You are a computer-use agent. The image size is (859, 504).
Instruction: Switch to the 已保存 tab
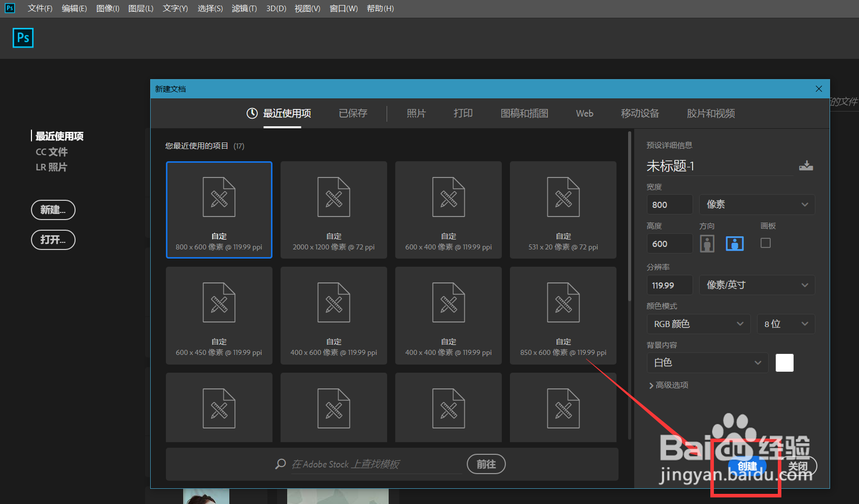point(353,113)
